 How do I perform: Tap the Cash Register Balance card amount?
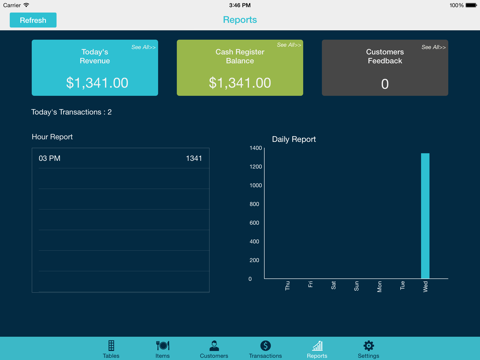click(x=240, y=83)
